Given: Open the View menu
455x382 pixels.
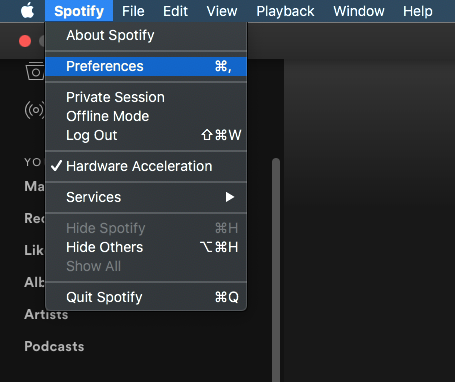Looking at the screenshot, I should point(222,11).
